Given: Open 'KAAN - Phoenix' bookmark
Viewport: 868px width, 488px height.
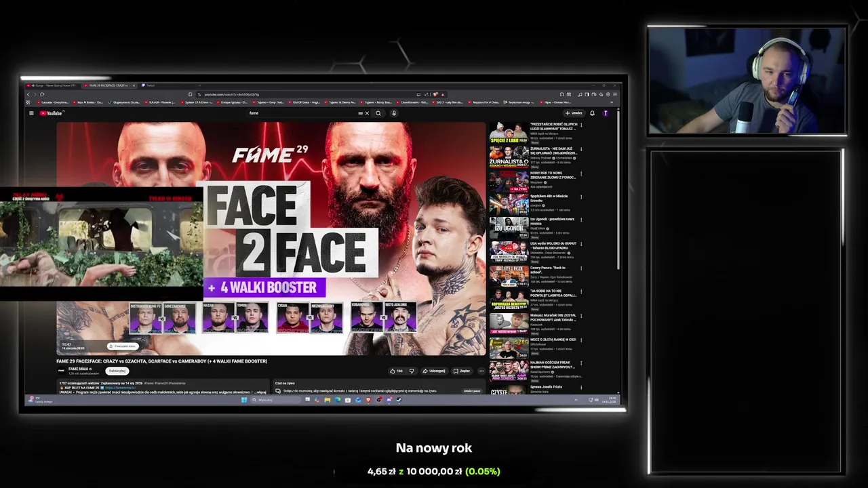Looking at the screenshot, I should tap(161, 102).
